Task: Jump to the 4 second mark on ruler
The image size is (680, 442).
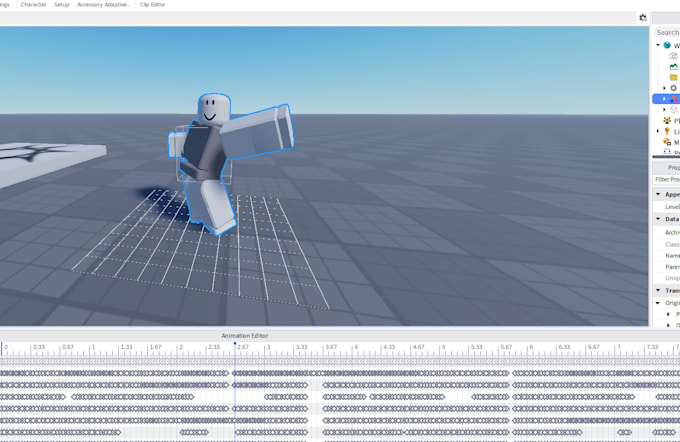Action: tap(356, 347)
